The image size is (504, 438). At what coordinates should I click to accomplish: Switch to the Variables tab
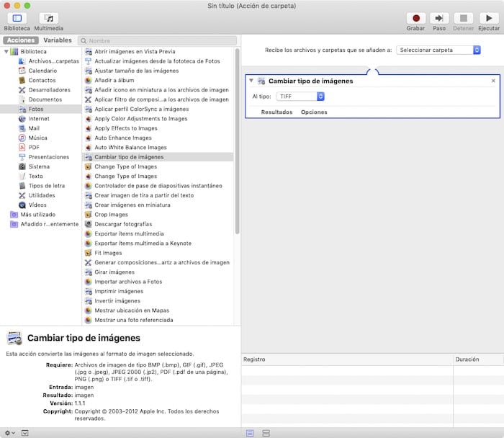click(58, 41)
